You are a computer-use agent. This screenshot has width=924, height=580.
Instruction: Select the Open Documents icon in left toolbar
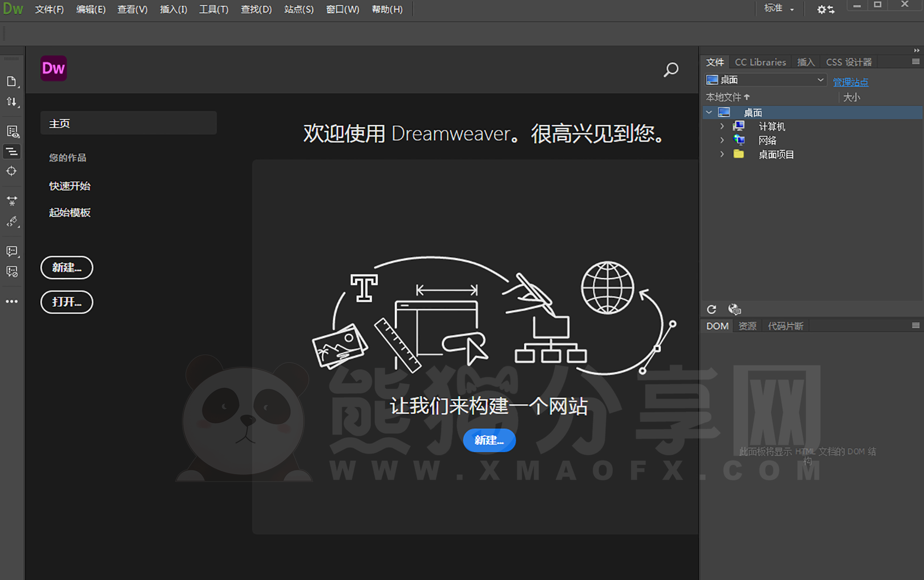tap(12, 81)
